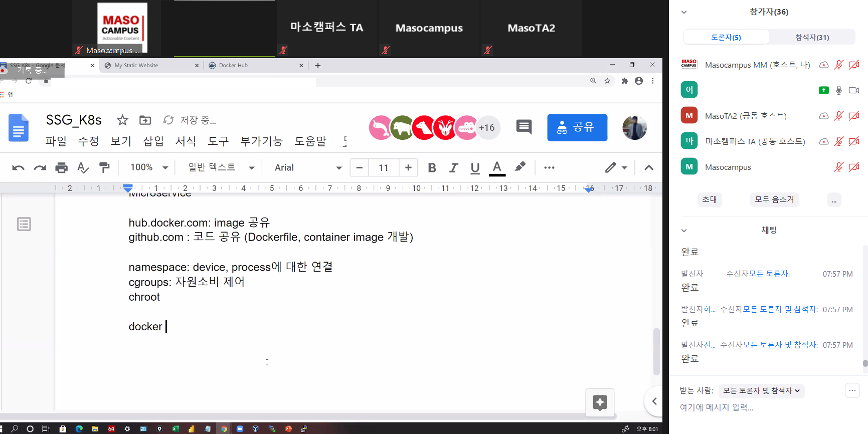Viewport: 868px width, 434px height.
Task: Open the text color picker
Action: [x=496, y=168]
